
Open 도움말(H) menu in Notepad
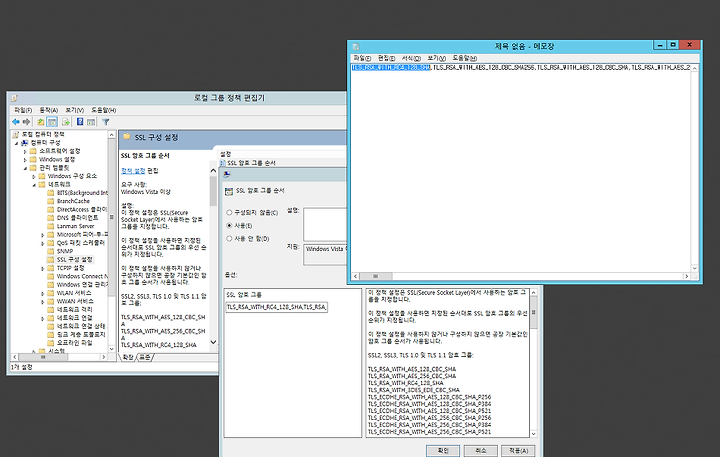coord(464,58)
